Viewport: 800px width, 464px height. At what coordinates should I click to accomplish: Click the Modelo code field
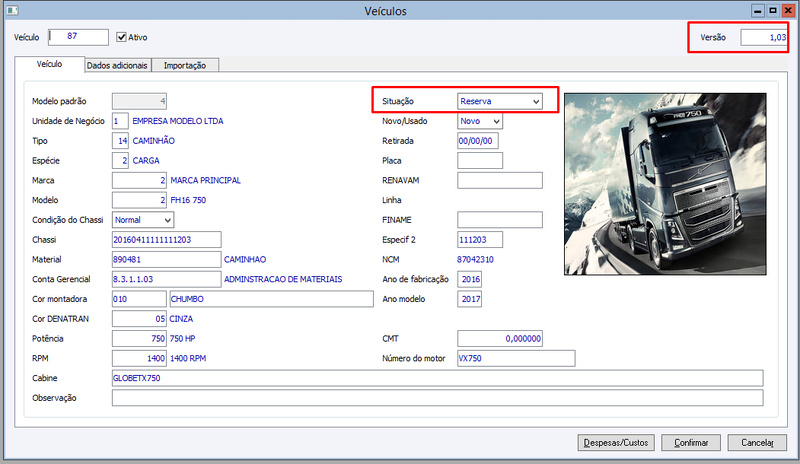click(x=139, y=200)
